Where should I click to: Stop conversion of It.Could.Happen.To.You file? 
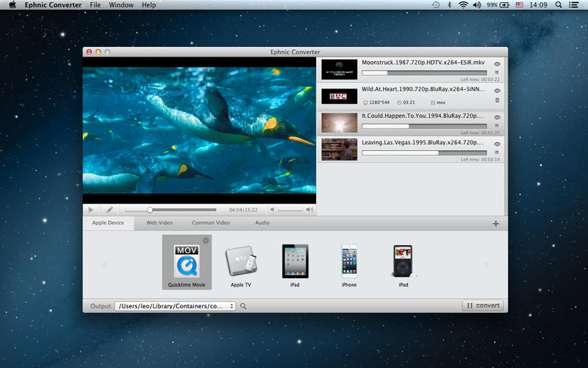497,126
